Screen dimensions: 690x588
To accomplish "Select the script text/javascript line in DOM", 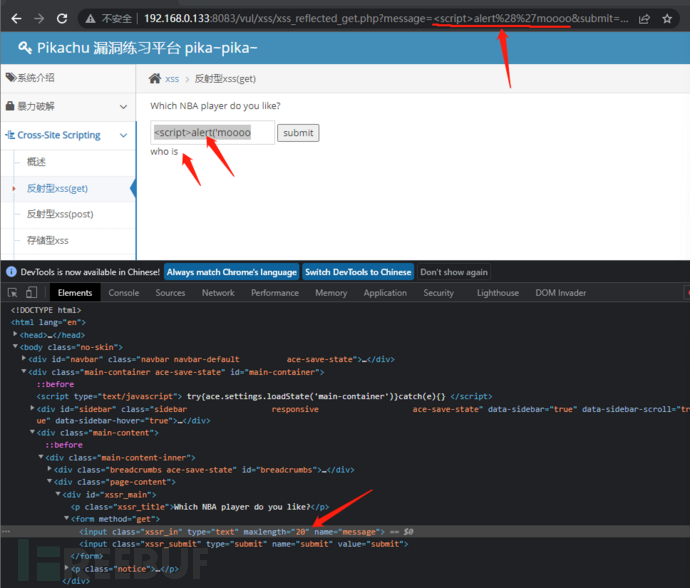I will (264, 396).
